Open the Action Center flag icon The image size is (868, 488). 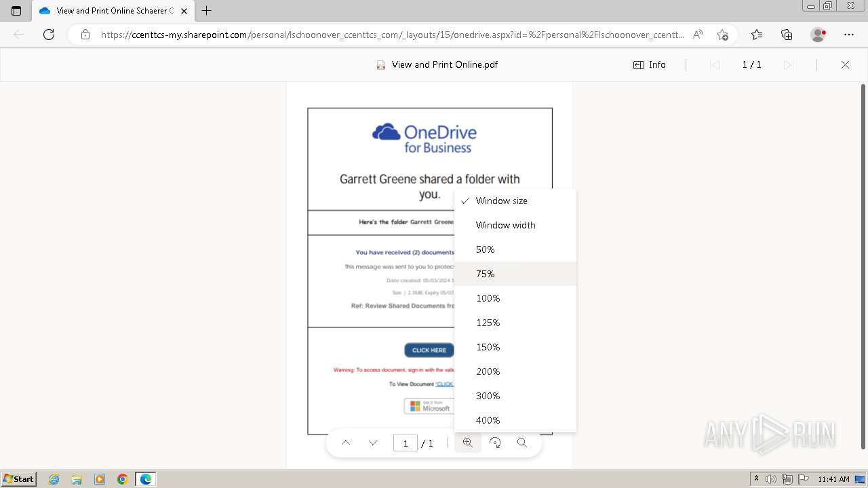804,479
